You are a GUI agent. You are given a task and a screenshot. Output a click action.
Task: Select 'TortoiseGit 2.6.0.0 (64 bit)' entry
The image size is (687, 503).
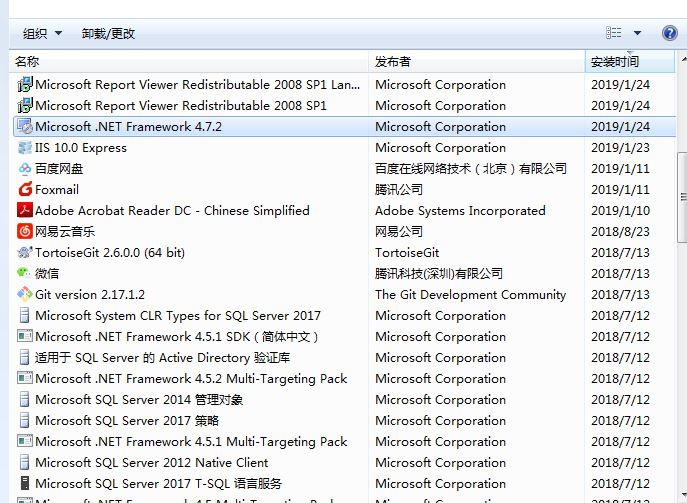pyautogui.click(x=110, y=252)
